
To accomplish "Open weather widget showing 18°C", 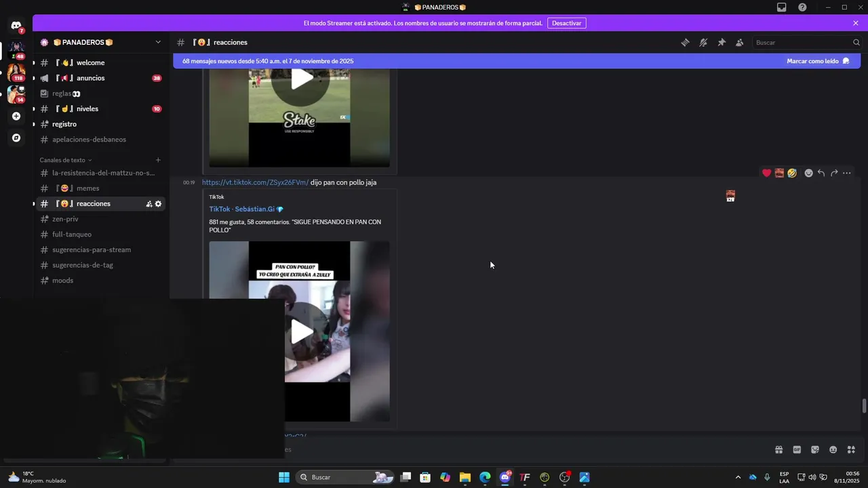I will point(37,477).
